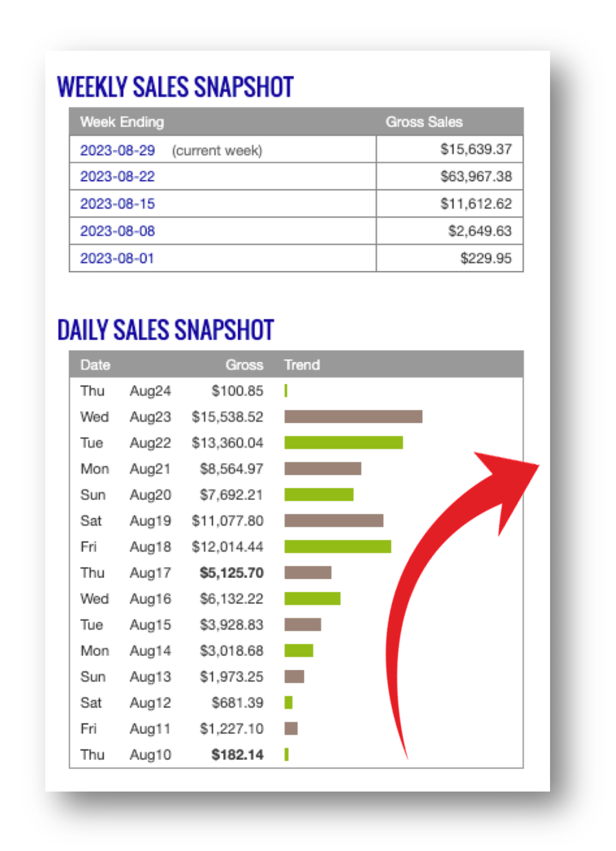Click the bold $182.14 gross amount
Screen dimensions: 616x851
coord(237,755)
